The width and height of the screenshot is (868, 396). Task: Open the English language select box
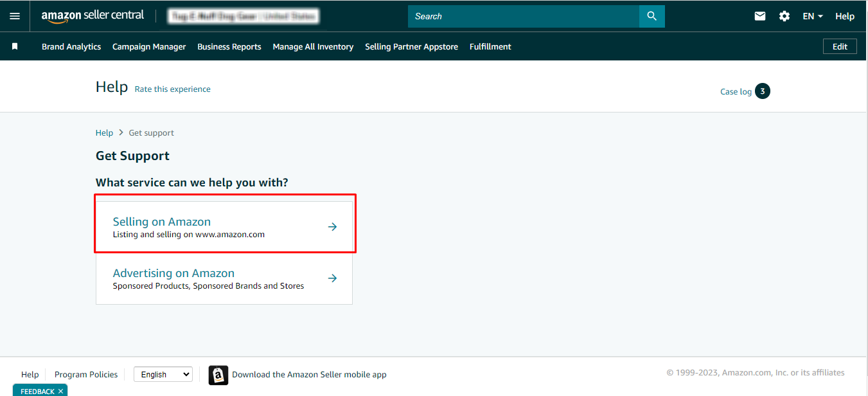(163, 374)
